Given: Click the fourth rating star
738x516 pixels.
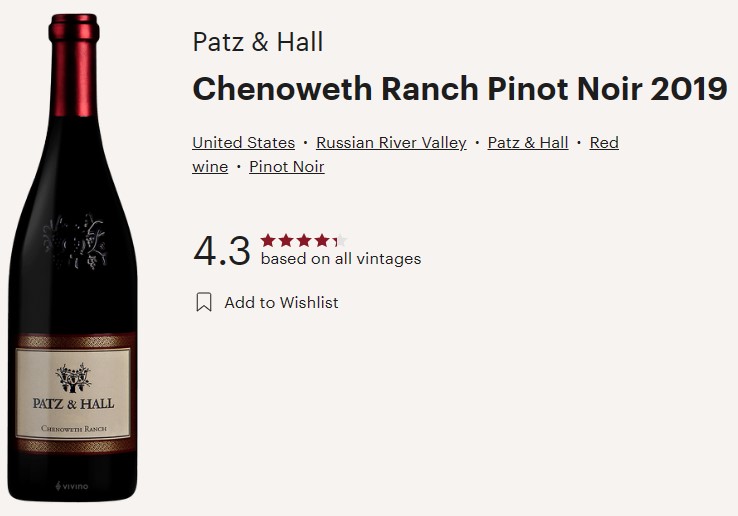Looking at the screenshot, I should [320, 240].
